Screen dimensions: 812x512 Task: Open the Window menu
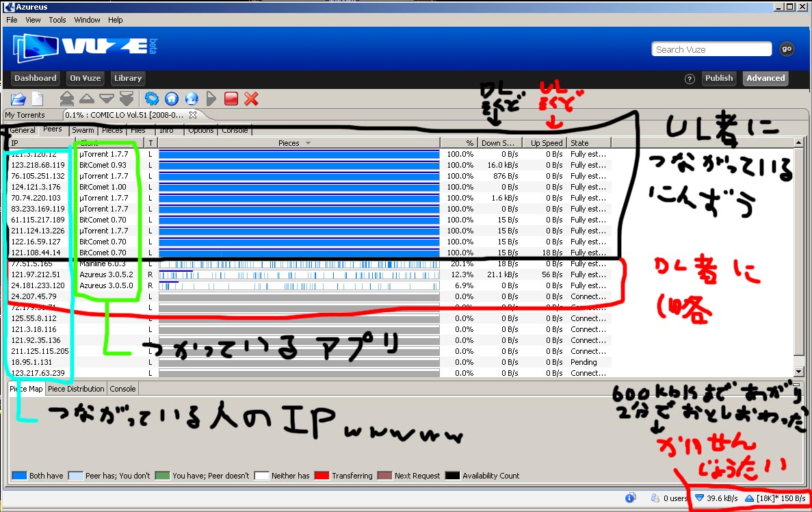pyautogui.click(x=87, y=20)
